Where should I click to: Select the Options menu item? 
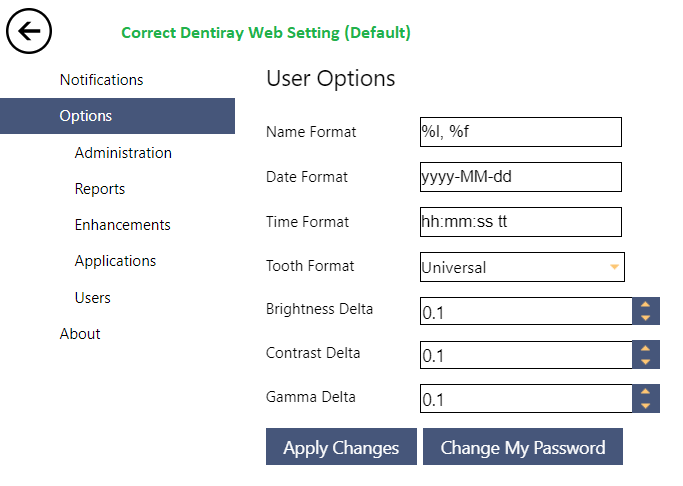tap(117, 116)
